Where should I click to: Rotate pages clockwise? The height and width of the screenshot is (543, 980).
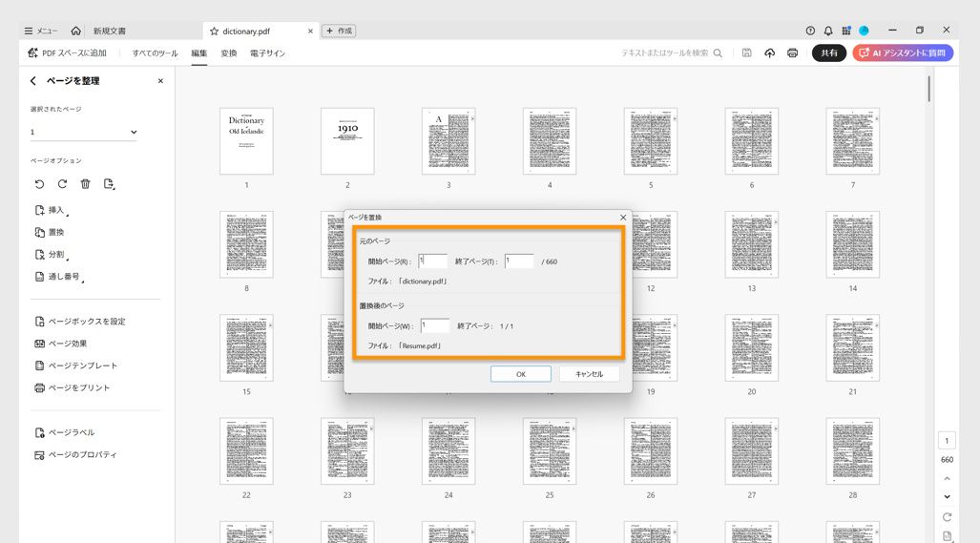[62, 184]
